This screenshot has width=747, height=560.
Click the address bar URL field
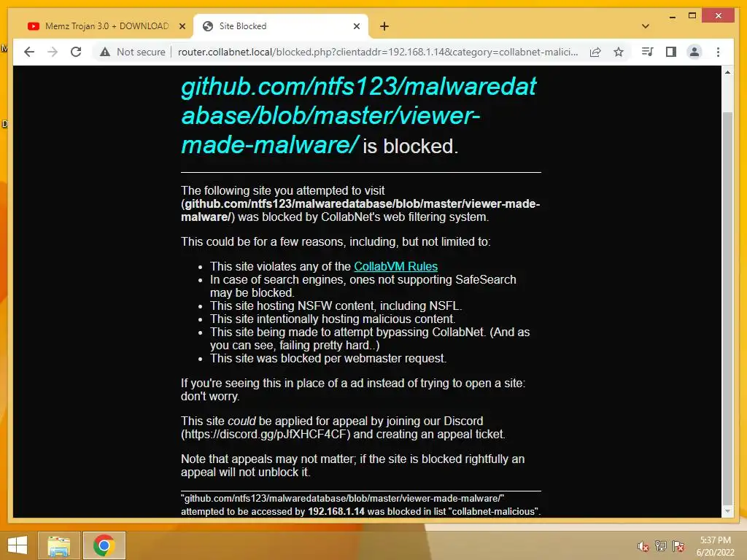click(378, 52)
